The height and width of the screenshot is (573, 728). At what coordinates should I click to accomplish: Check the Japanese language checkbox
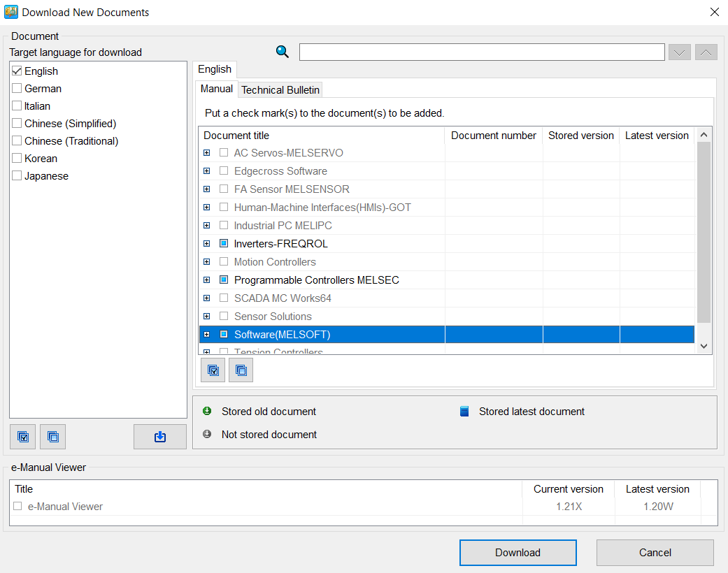(x=17, y=176)
